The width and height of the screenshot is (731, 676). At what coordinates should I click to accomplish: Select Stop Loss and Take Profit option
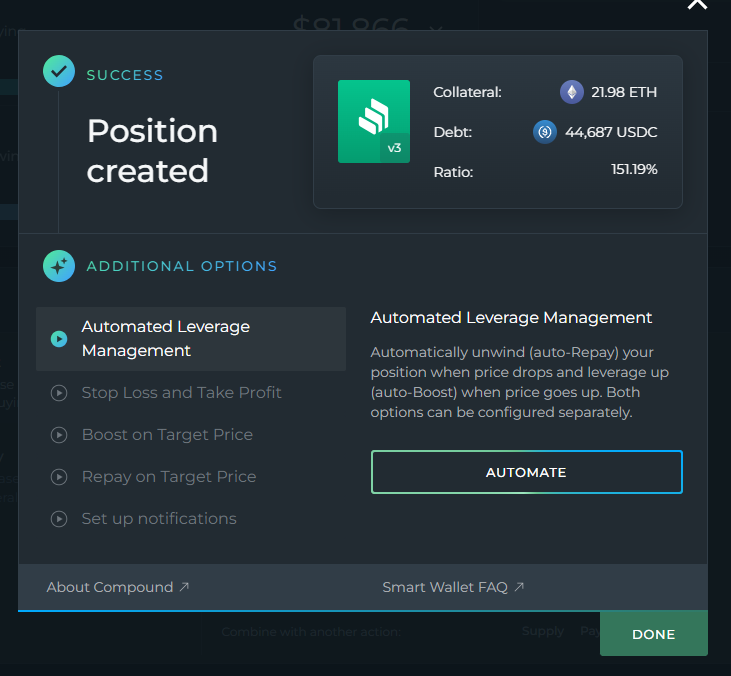point(181,393)
